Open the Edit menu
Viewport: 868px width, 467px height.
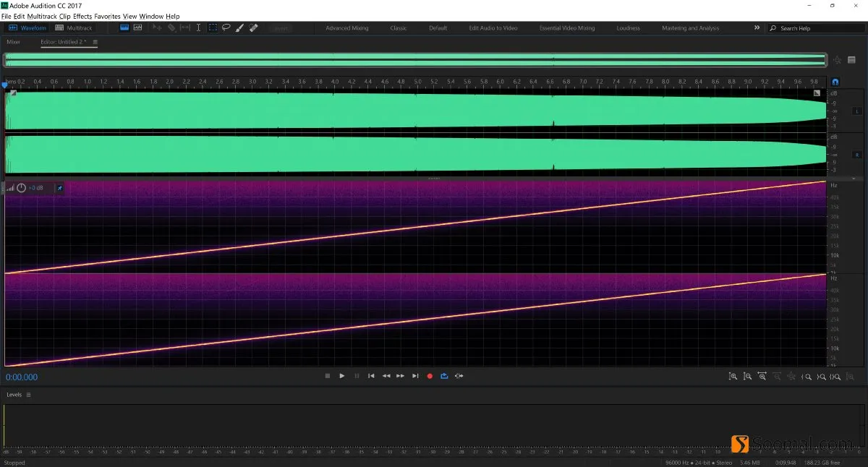tap(19, 16)
